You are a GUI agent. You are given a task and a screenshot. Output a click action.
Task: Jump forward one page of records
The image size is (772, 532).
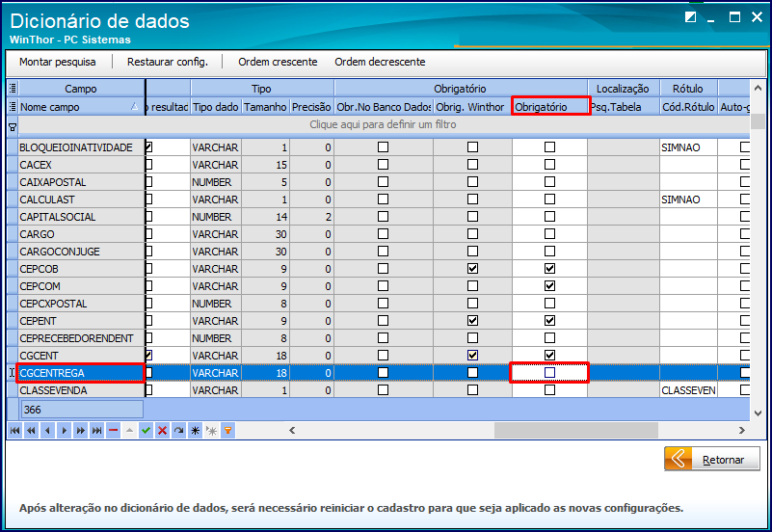coord(80,431)
